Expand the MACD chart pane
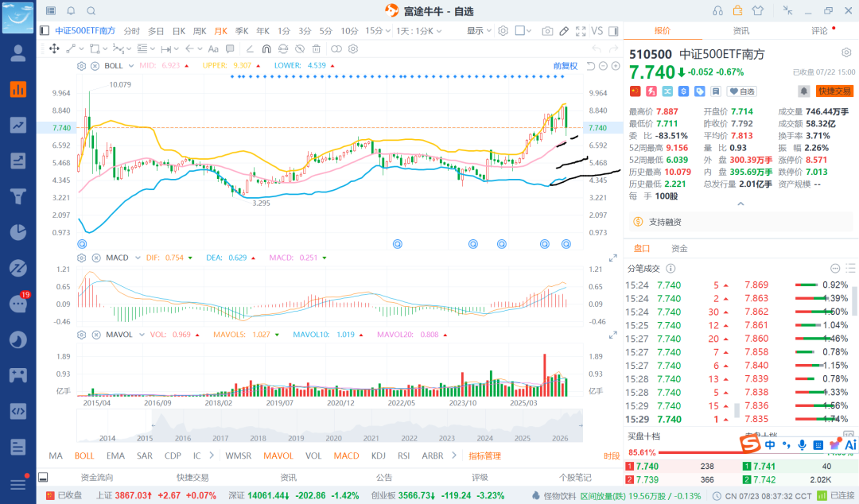The image size is (859, 504). (x=613, y=258)
